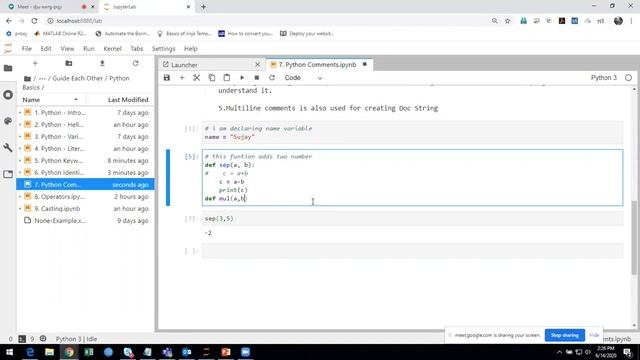This screenshot has height=360, width=640.
Task: Open the 1. Python - Intro notebook file
Action: (85, 112)
